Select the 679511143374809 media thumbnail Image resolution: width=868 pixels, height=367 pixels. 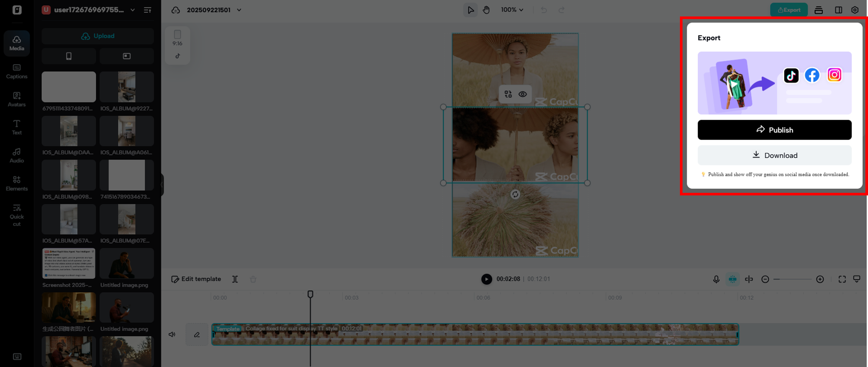point(69,87)
